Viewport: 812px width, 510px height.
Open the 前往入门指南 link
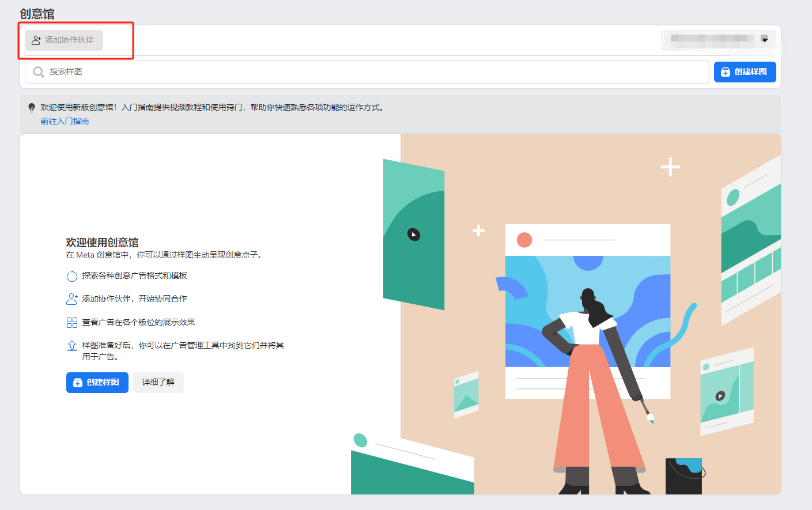tap(65, 121)
